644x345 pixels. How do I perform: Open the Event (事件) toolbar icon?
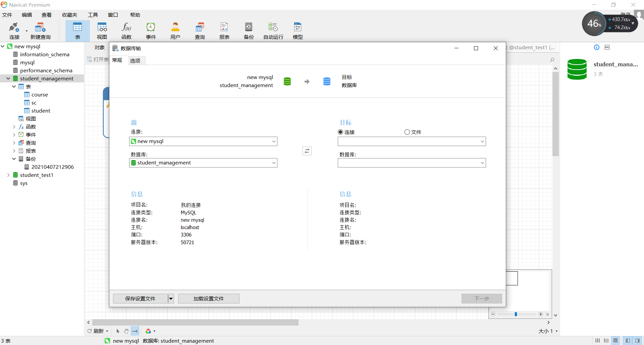tap(151, 30)
